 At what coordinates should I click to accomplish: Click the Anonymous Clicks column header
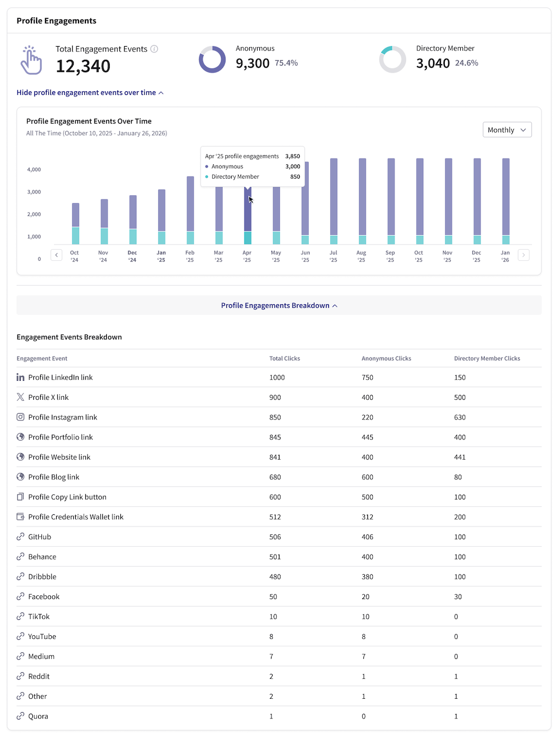[x=387, y=358]
